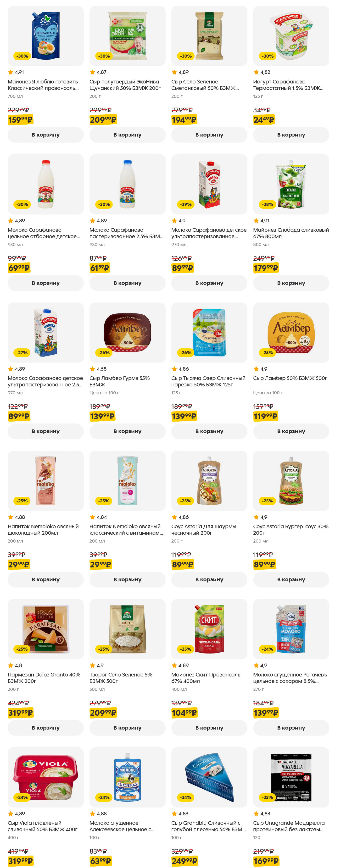Click В корзину under Майонез Слобода оливковый
The height and width of the screenshot is (868, 341).
[291, 283]
